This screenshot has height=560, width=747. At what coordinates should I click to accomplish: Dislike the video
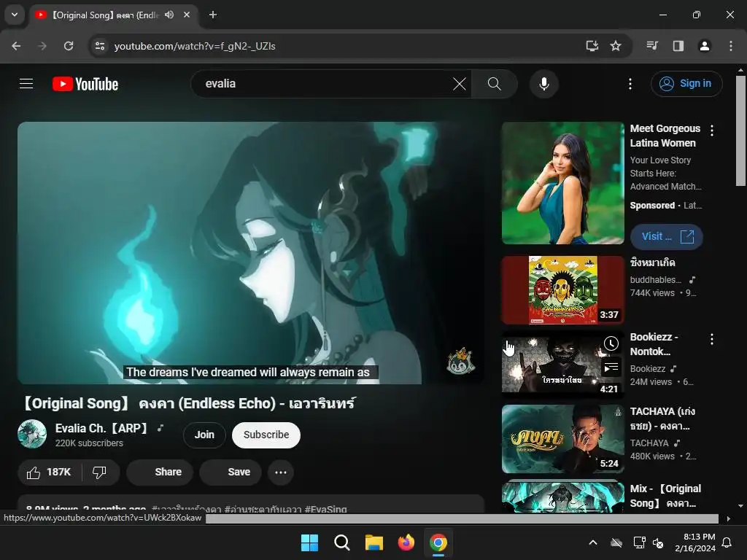tap(99, 472)
